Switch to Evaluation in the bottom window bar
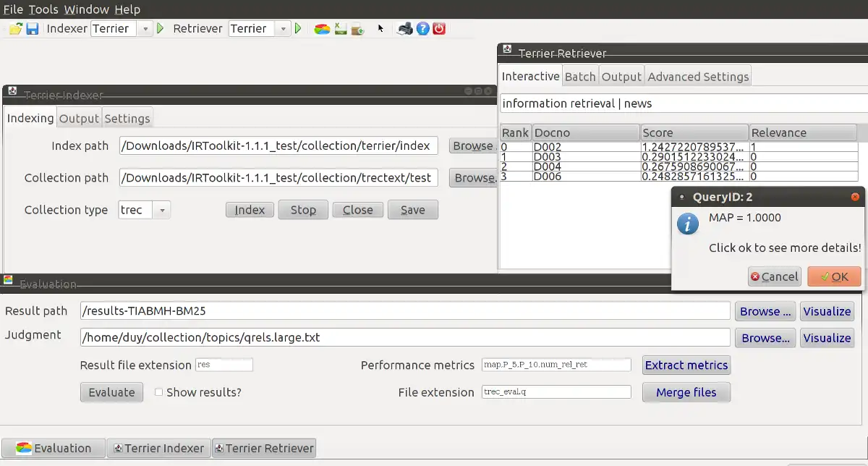 pyautogui.click(x=54, y=448)
